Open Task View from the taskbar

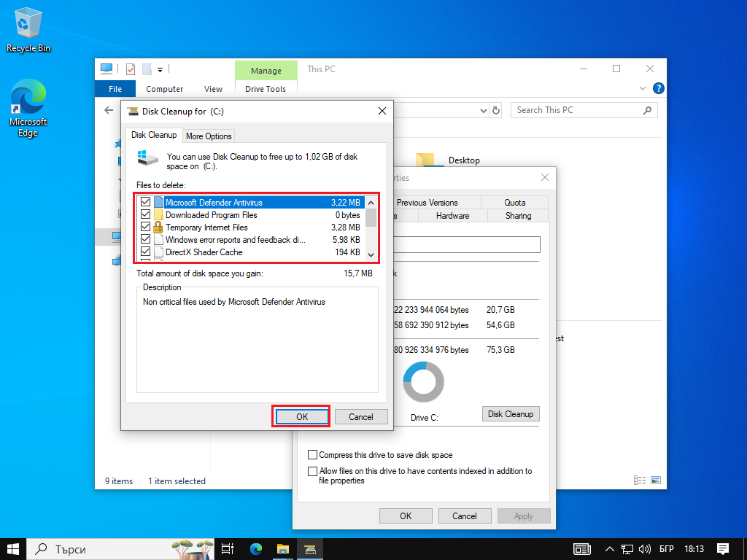click(x=228, y=549)
